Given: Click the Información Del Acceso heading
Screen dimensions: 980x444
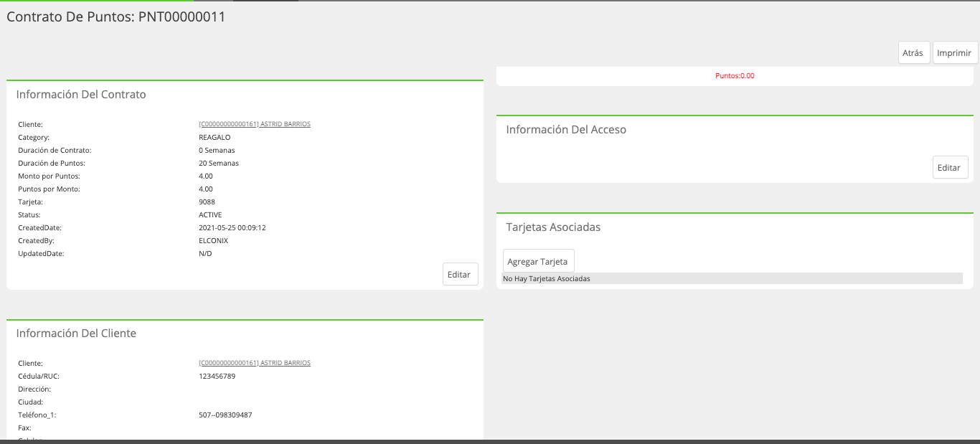Looking at the screenshot, I should point(566,130).
